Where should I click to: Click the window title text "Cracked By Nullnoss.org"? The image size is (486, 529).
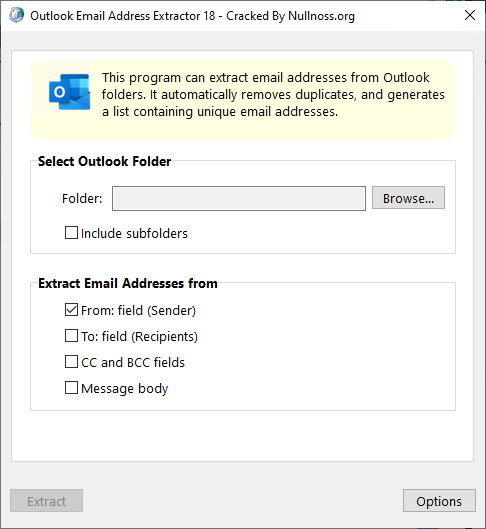pyautogui.click(x=290, y=16)
